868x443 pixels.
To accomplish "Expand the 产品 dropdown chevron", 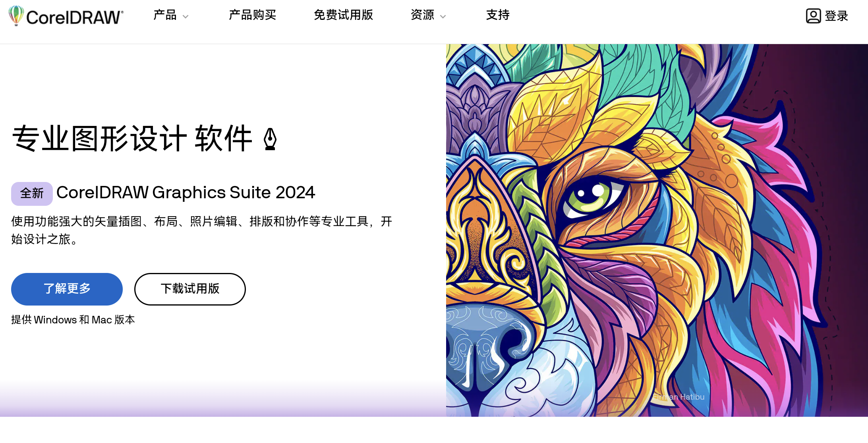I will [x=186, y=17].
